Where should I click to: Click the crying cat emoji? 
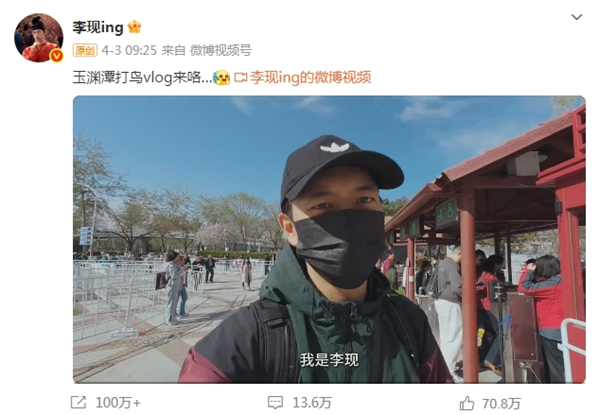222,78
